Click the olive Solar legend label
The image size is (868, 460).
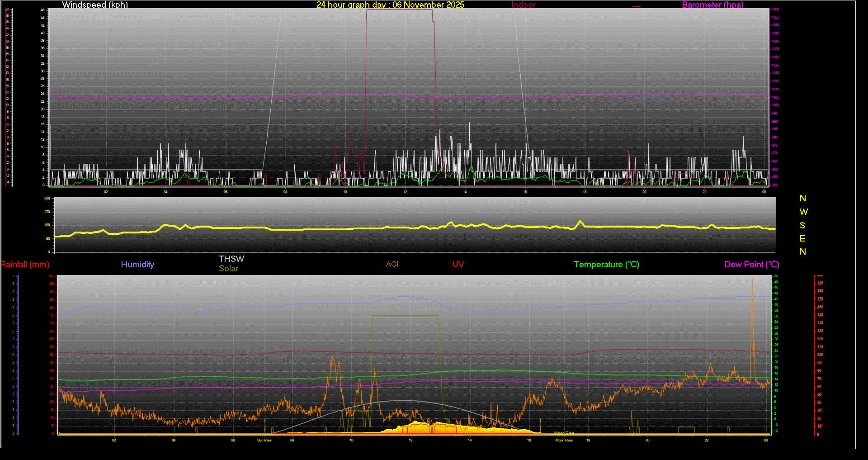(x=228, y=269)
